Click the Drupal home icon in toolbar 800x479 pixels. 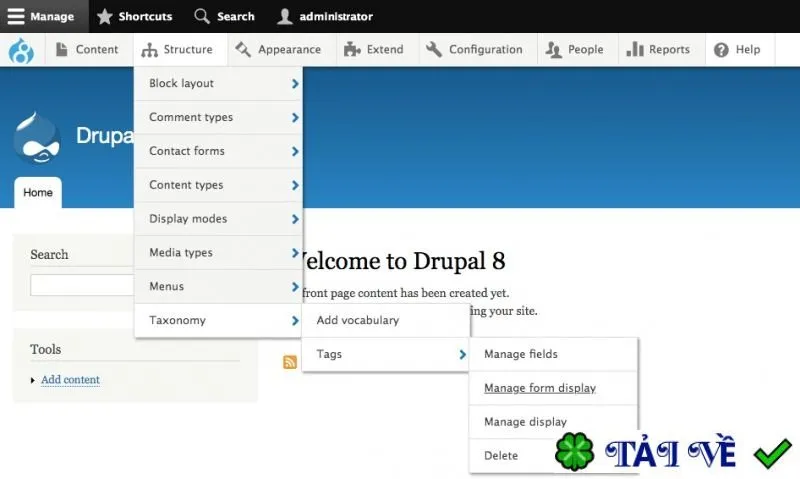coord(21,50)
